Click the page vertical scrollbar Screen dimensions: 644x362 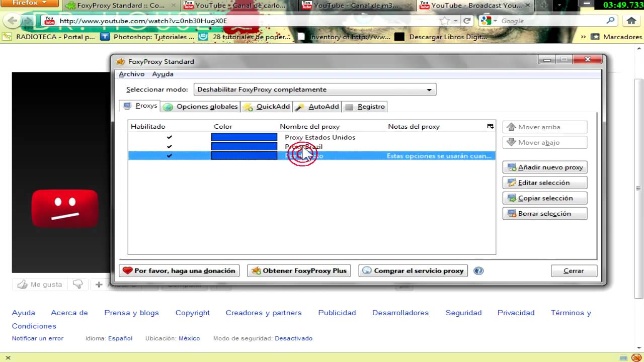pyautogui.click(x=639, y=189)
